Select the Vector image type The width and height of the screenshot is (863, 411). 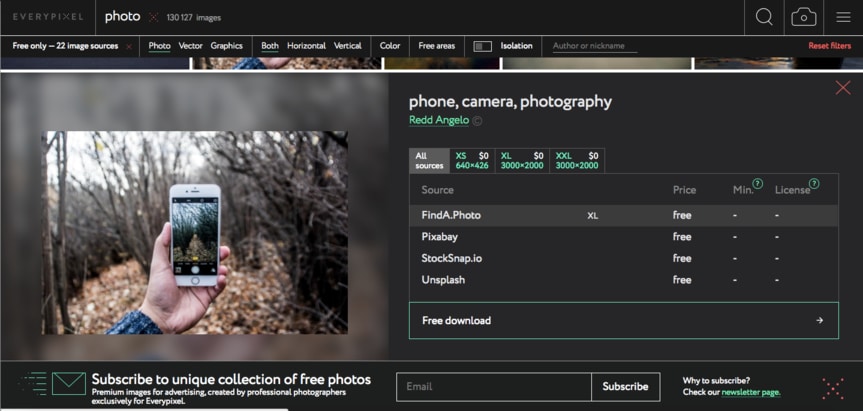[x=190, y=46]
